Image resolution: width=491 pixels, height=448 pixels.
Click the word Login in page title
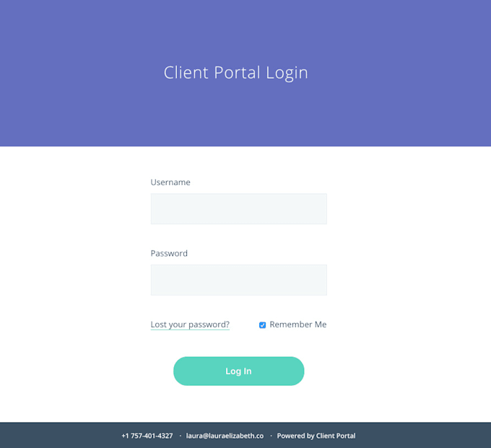click(287, 73)
